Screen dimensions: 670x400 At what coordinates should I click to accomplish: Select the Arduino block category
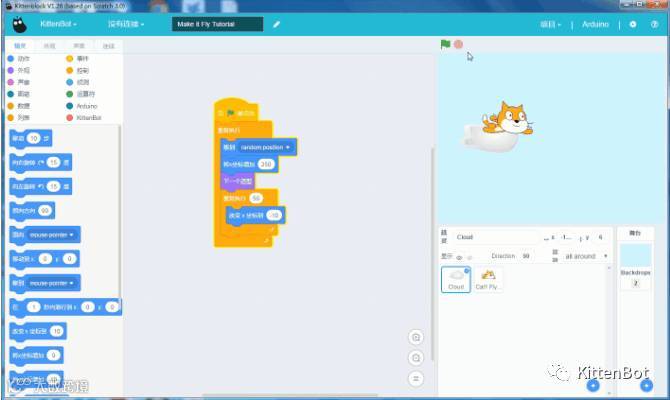(82, 106)
